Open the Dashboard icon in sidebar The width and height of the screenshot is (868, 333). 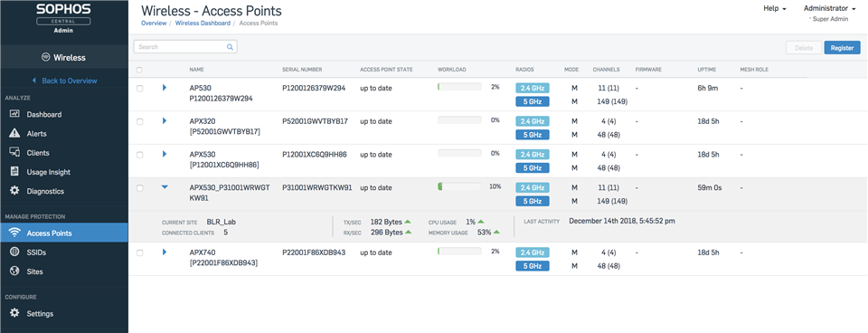pyautogui.click(x=15, y=114)
